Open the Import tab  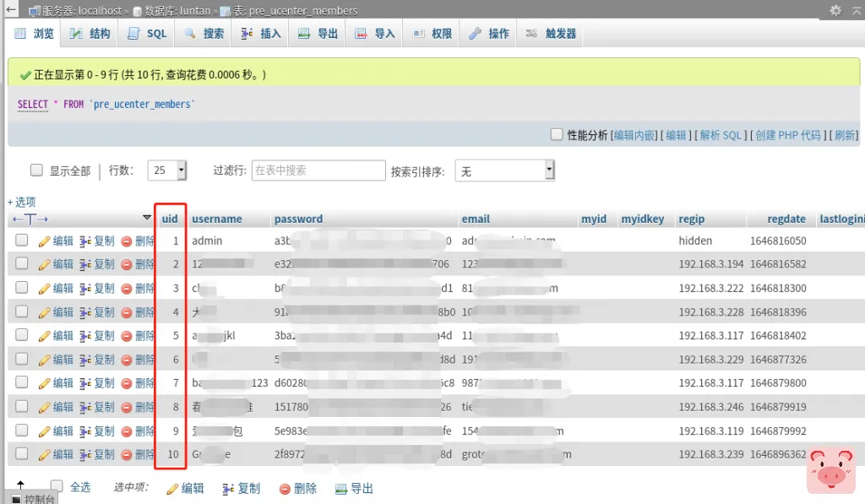[x=375, y=34]
